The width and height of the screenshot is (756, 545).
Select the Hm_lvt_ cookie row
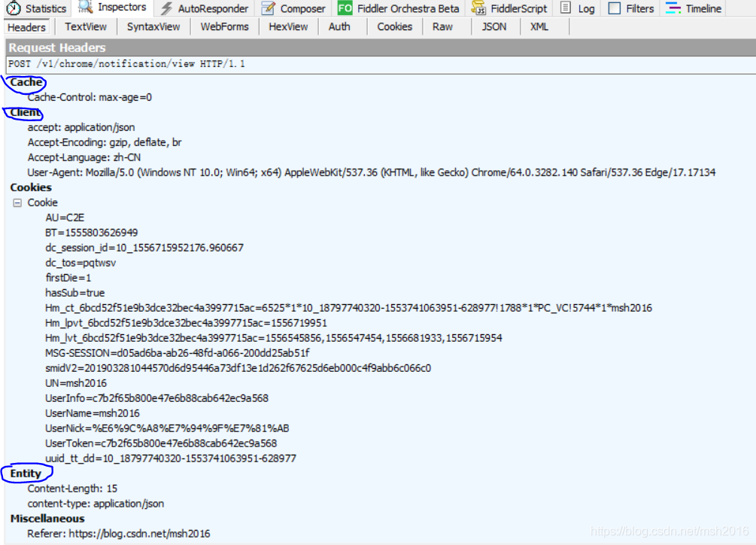pos(273,338)
